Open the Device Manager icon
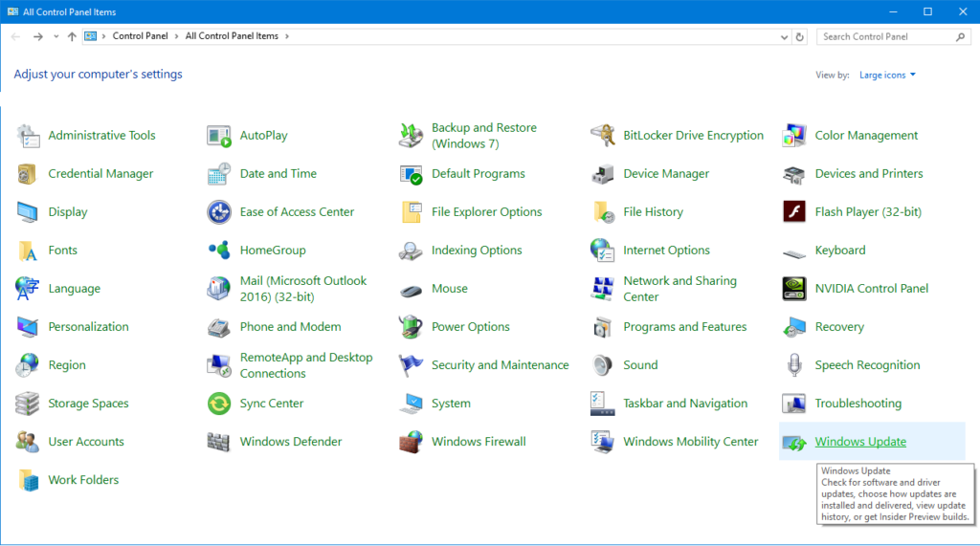 pos(602,174)
